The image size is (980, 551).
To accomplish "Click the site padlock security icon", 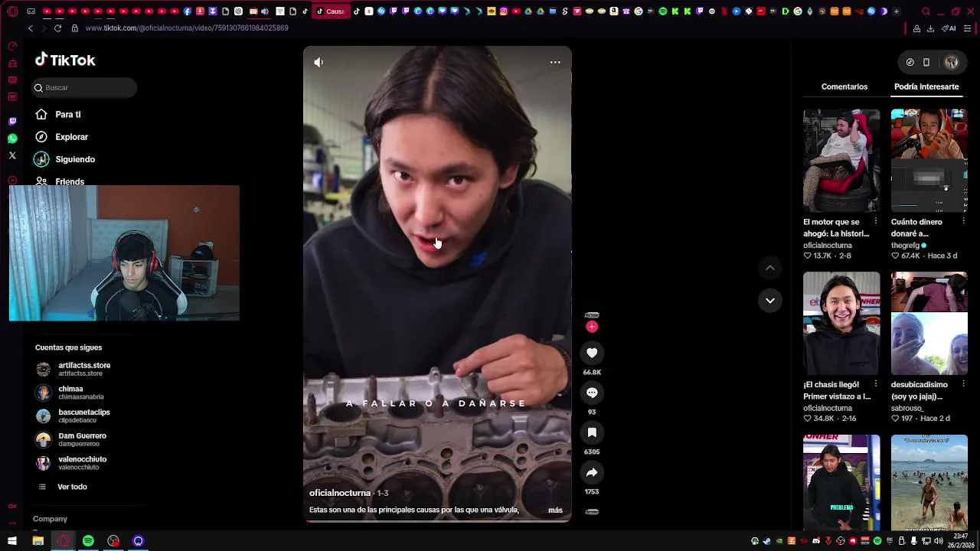I will 74,28.
